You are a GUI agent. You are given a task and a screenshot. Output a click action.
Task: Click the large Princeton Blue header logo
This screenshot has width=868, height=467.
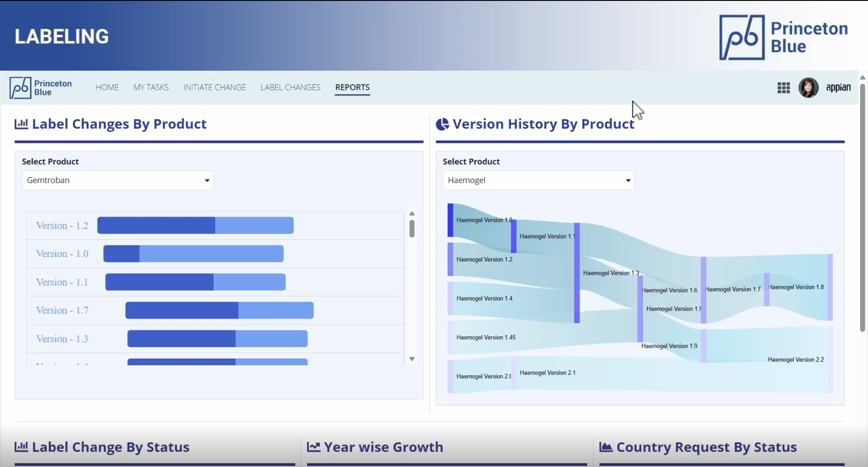(783, 37)
